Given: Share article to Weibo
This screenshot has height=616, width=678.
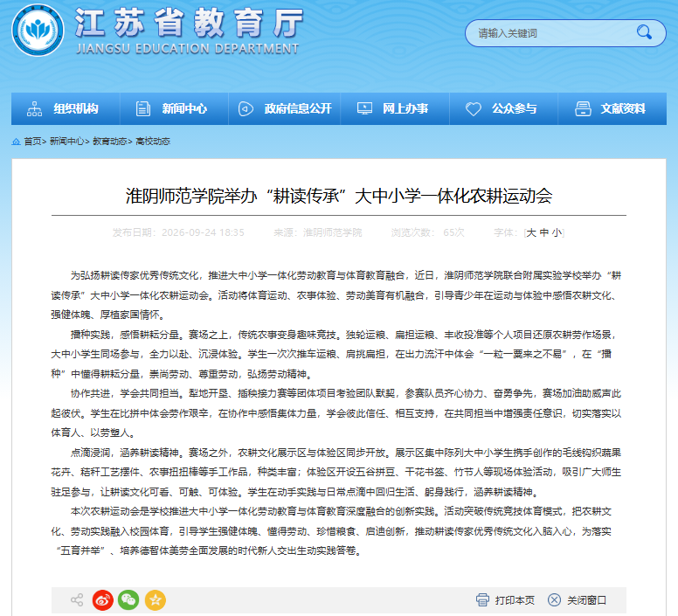Looking at the screenshot, I should (103, 600).
